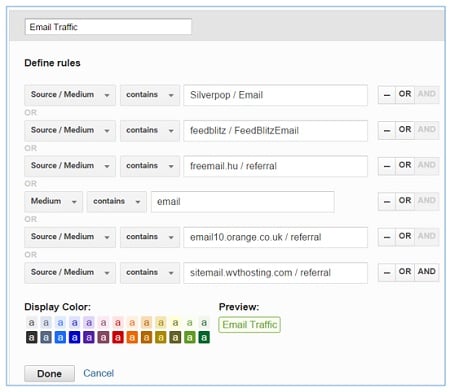The height and width of the screenshot is (392, 450).
Task: Open contains dropdown for sitemail.wvthosting.com rule
Action: pyautogui.click(x=150, y=272)
